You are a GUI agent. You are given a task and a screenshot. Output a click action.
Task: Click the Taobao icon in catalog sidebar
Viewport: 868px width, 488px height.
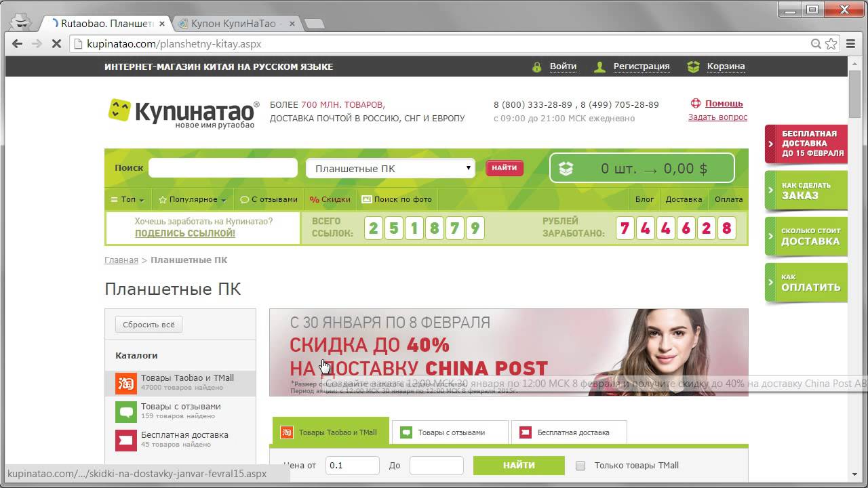point(126,383)
